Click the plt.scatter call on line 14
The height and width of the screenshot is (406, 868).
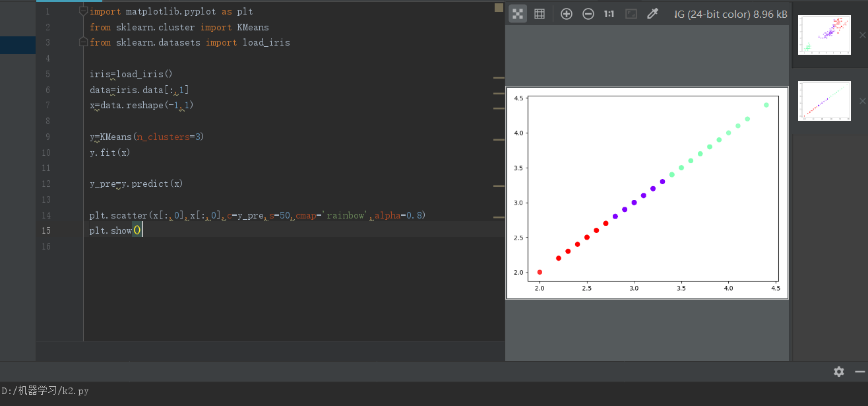[x=257, y=215]
